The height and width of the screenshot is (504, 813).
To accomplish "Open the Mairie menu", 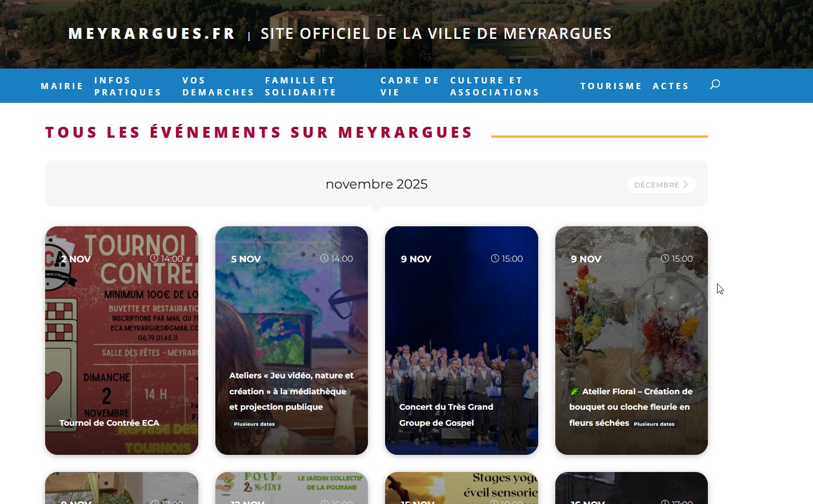I will pos(62,86).
